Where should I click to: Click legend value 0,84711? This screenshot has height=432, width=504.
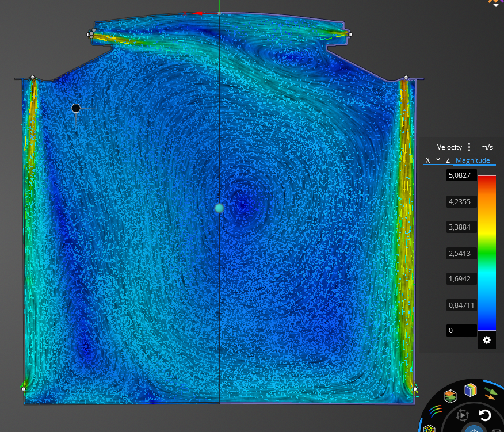click(x=461, y=305)
